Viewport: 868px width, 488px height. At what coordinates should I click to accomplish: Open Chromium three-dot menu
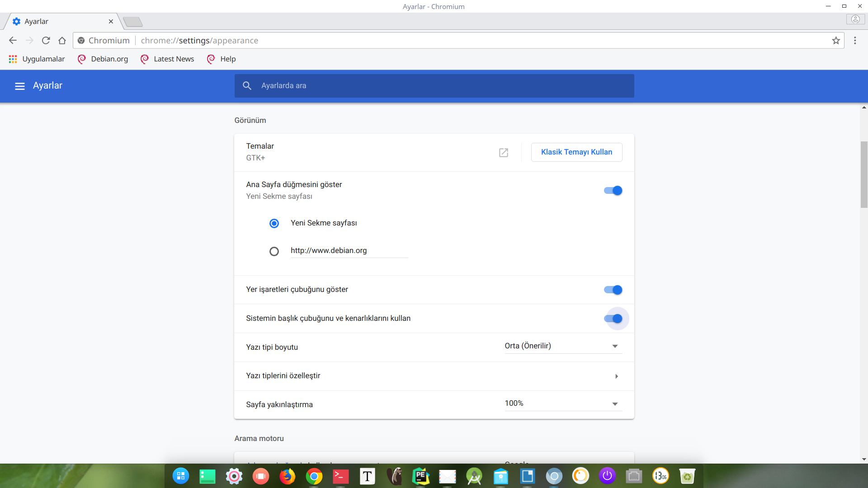tap(855, 41)
